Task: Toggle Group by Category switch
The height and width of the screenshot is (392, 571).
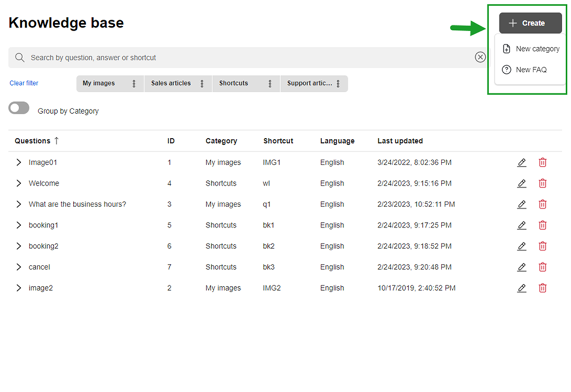Action: coord(19,108)
